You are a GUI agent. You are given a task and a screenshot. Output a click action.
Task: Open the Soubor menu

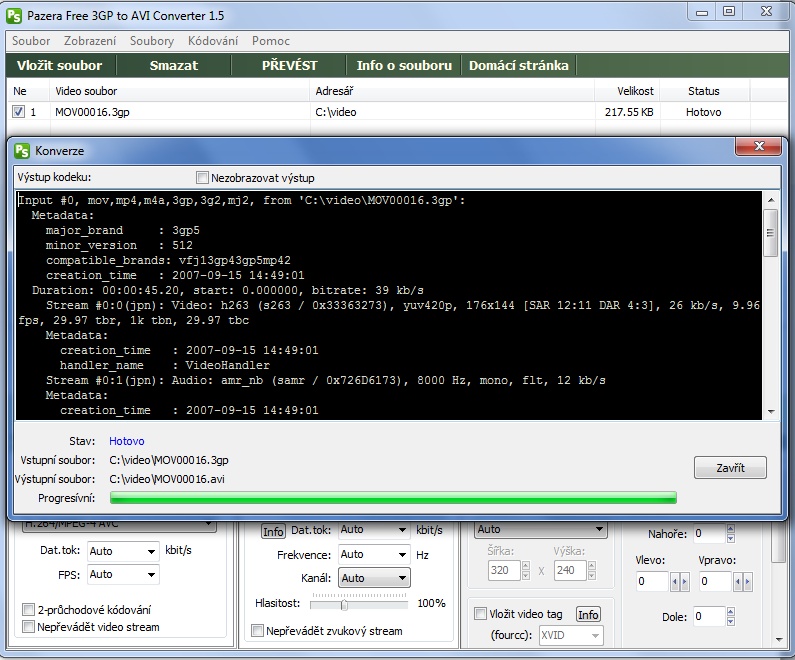(31, 41)
